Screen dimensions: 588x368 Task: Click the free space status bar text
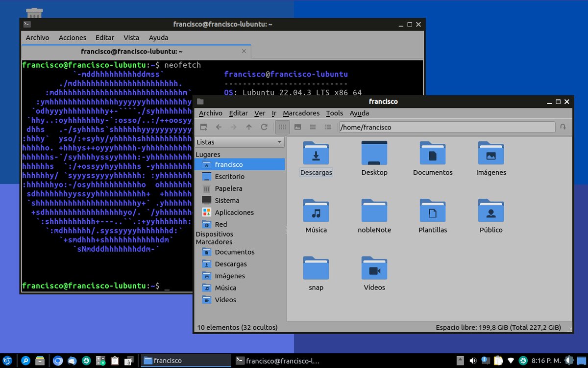[498, 327]
